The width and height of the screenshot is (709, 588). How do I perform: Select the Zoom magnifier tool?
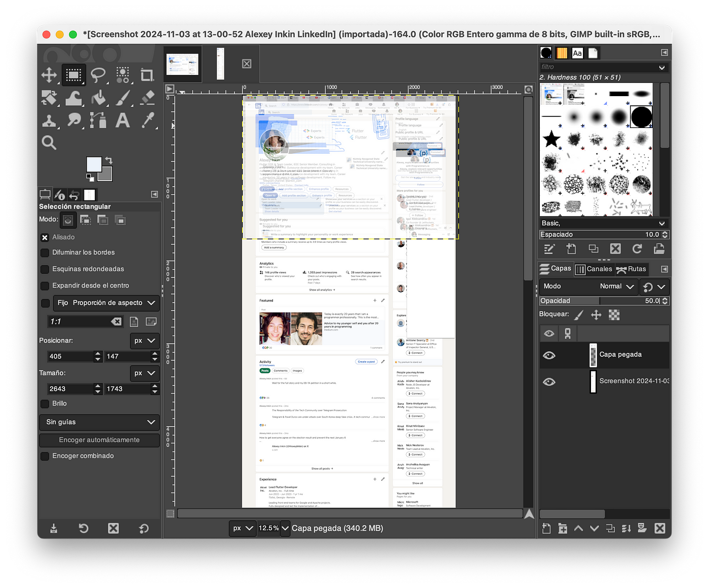[49, 143]
